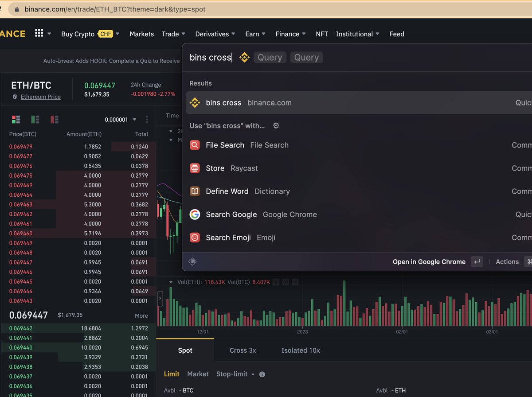The width and height of the screenshot is (532, 397).
Task: Select the Market order type
Action: coord(198,374)
